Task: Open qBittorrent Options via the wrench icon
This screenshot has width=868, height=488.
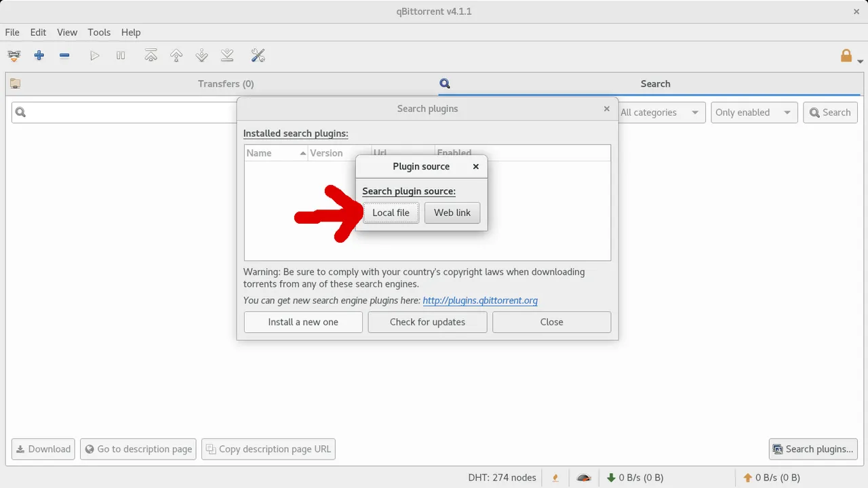Action: click(258, 55)
